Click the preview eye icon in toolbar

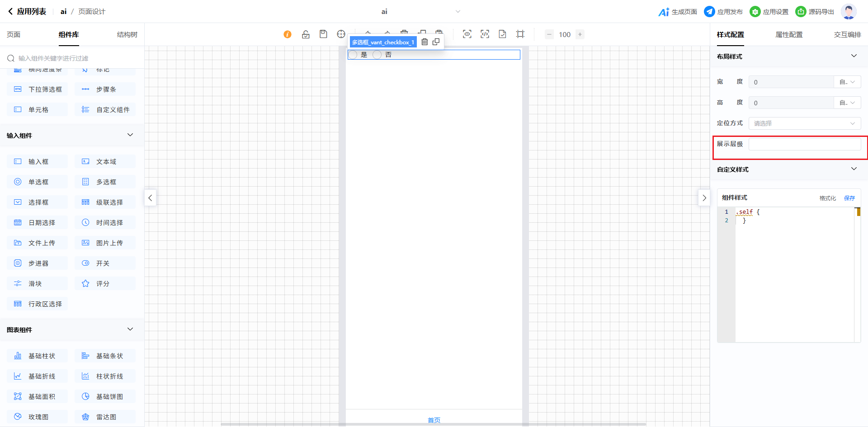click(467, 34)
